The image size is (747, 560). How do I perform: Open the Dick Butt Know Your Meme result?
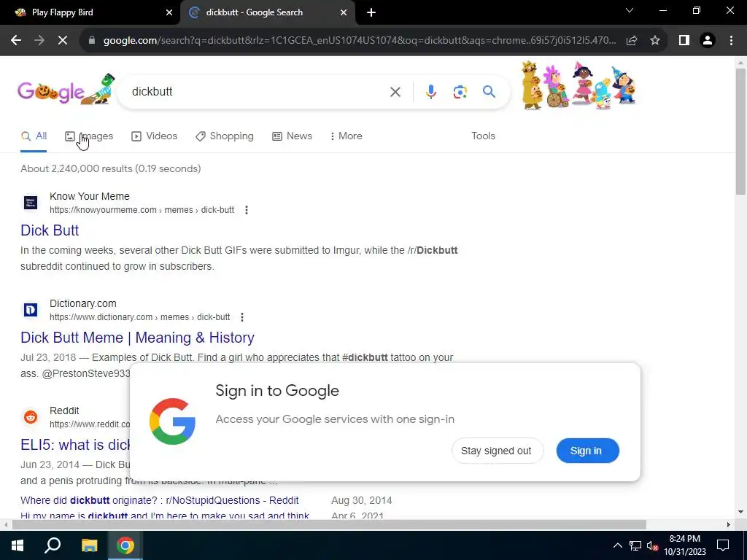tap(50, 230)
